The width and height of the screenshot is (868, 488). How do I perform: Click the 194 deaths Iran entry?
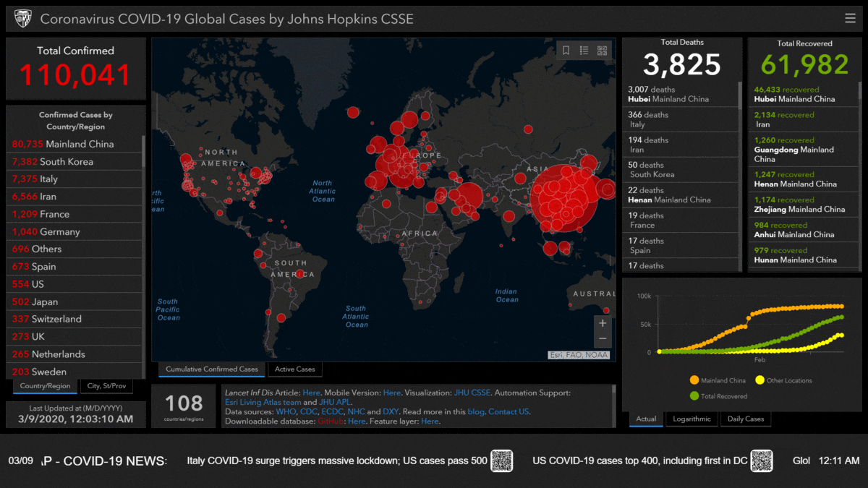click(680, 145)
